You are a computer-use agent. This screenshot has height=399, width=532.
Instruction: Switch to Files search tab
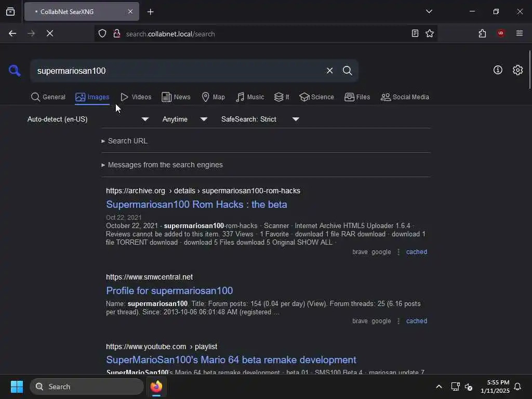coord(357,97)
